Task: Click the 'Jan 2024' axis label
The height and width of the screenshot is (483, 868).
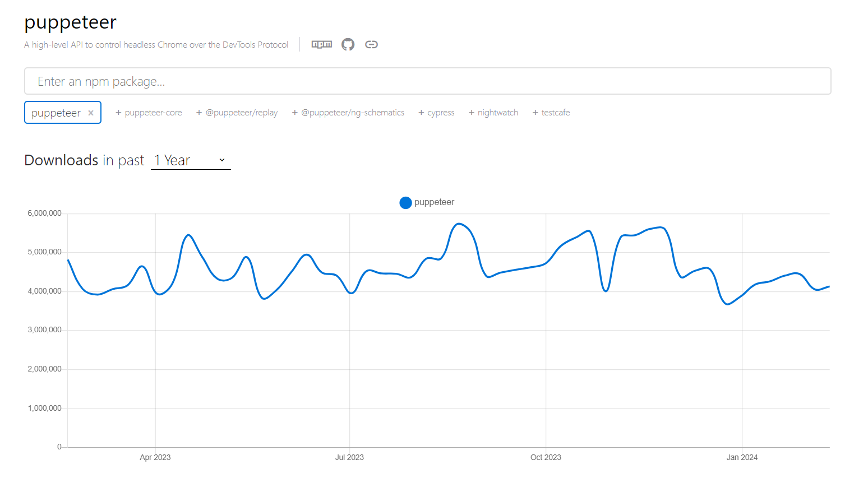Action: click(x=742, y=457)
